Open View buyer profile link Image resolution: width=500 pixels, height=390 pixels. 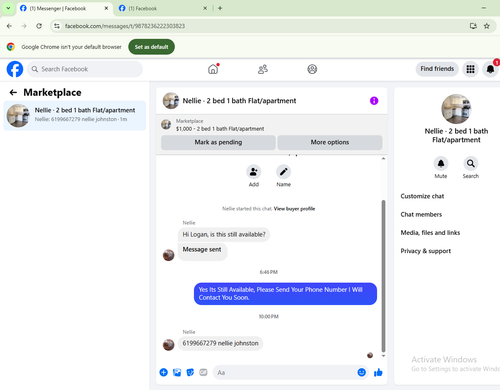[294, 209]
